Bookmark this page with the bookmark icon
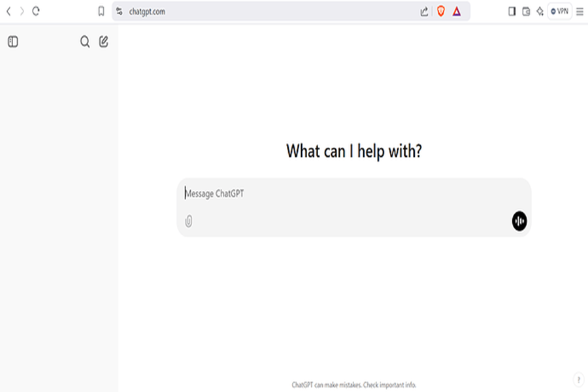Screen dimensions: 588x392 click(x=101, y=11)
